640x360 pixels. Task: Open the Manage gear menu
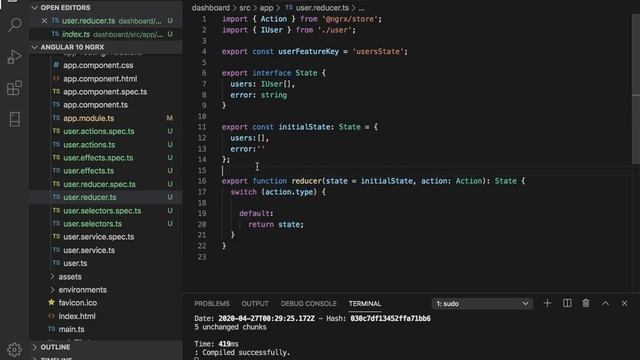pos(15,349)
